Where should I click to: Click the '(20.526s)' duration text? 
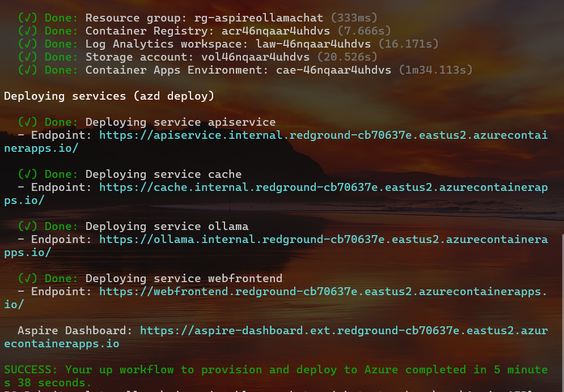347,57
